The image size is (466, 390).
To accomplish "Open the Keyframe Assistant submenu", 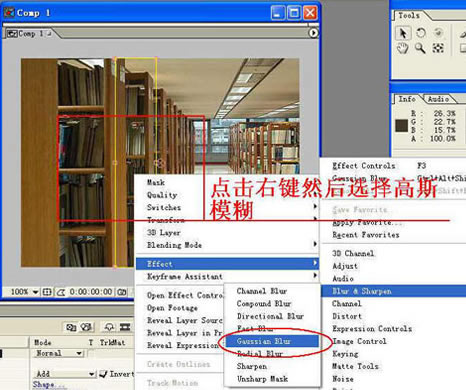I will [x=227, y=276].
